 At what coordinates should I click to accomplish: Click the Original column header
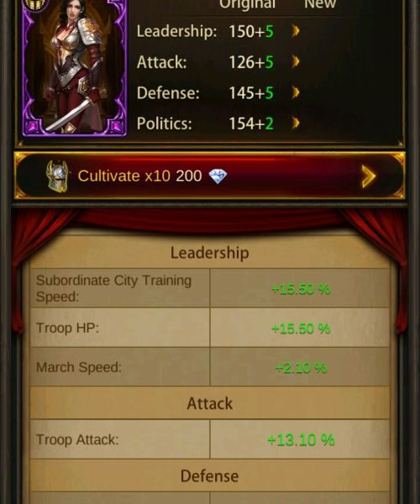(248, 4)
